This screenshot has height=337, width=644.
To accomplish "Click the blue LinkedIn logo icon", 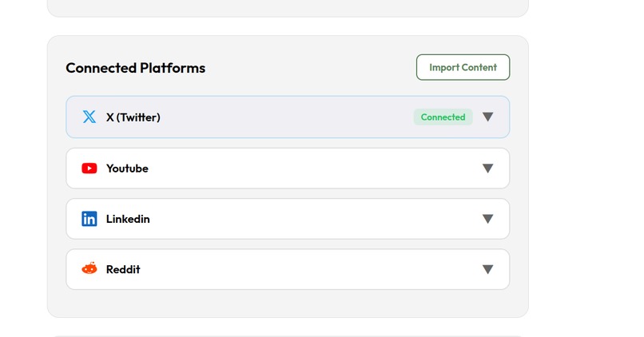I will [x=89, y=219].
